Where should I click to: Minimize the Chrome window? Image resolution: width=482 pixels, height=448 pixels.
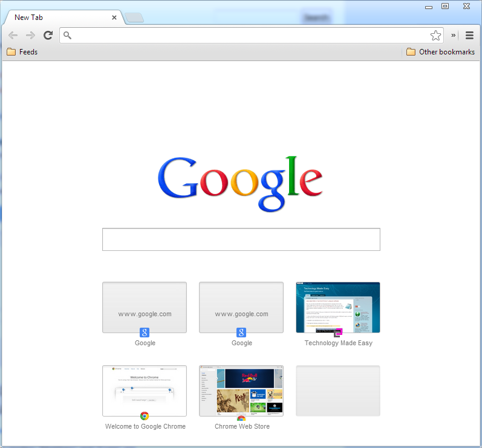[x=429, y=7]
